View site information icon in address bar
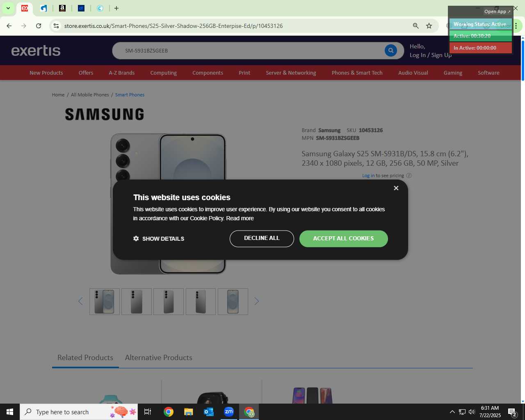The image size is (525, 420). pos(56,26)
